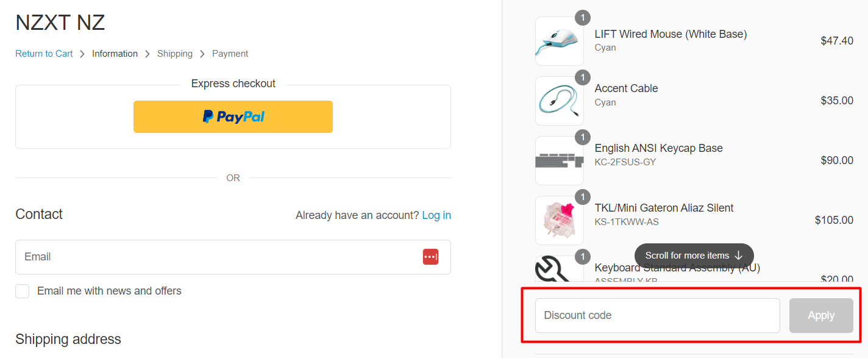Click the Return to Cart link
This screenshot has width=868, height=358.
tap(44, 54)
